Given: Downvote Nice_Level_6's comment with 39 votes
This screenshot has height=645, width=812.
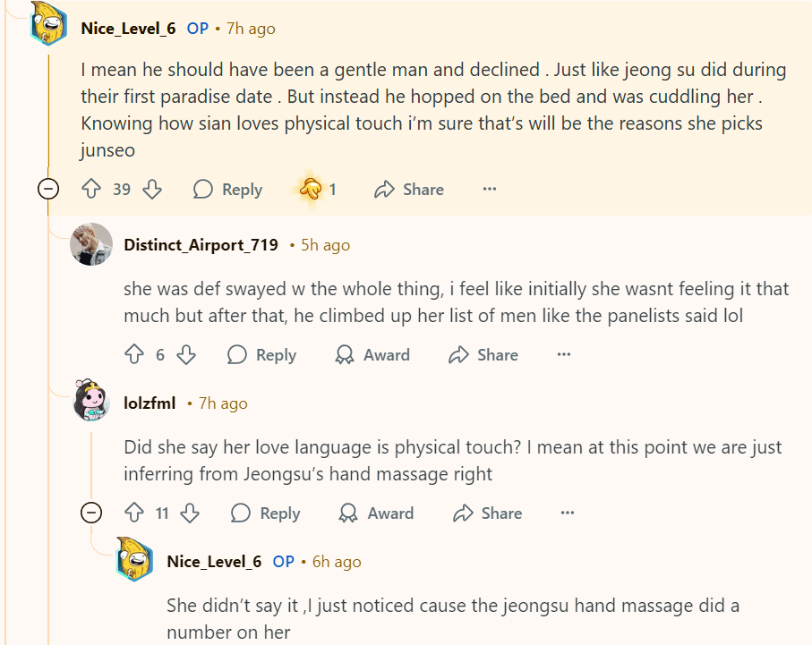Looking at the screenshot, I should (x=152, y=189).
